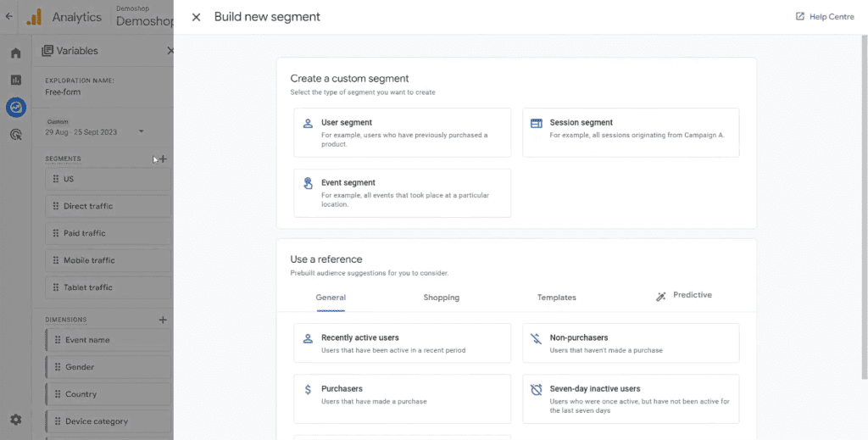Open the Help Centre link
The height and width of the screenshot is (440, 868).
click(x=825, y=17)
